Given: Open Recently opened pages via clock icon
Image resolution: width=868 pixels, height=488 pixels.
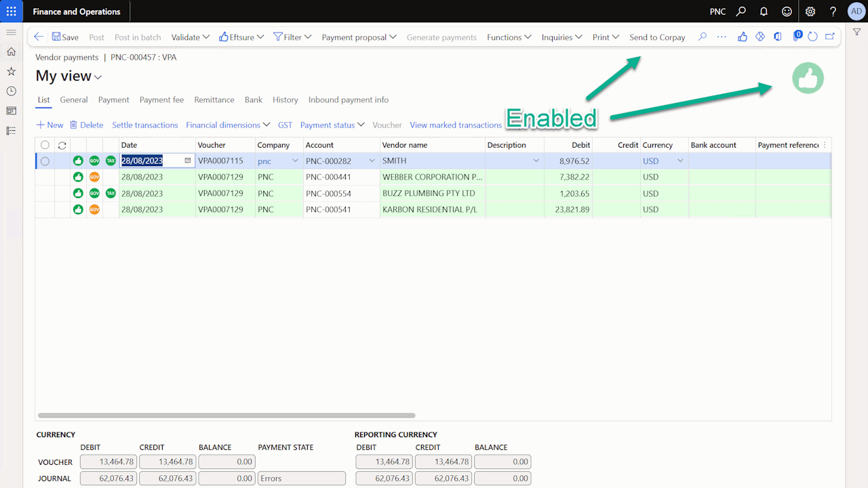Looking at the screenshot, I should click(x=11, y=90).
